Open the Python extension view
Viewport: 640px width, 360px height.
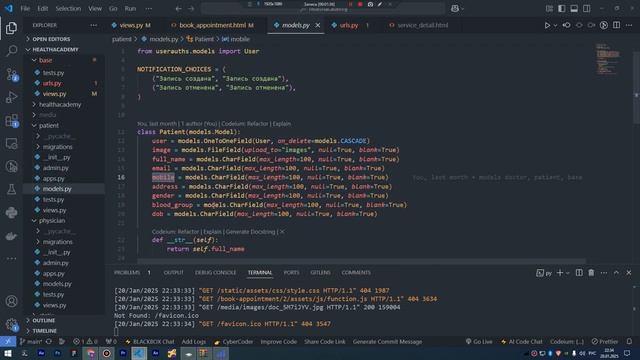(x=11, y=212)
